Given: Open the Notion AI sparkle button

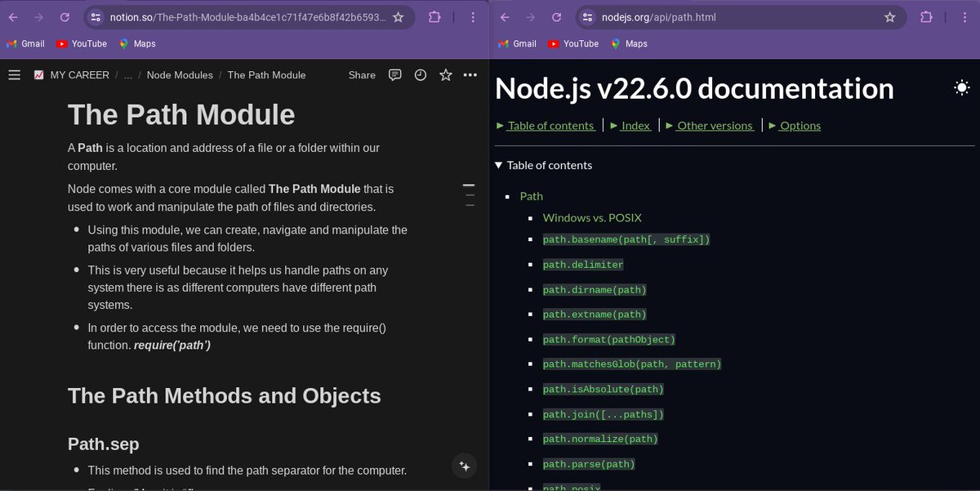Looking at the screenshot, I should [465, 466].
